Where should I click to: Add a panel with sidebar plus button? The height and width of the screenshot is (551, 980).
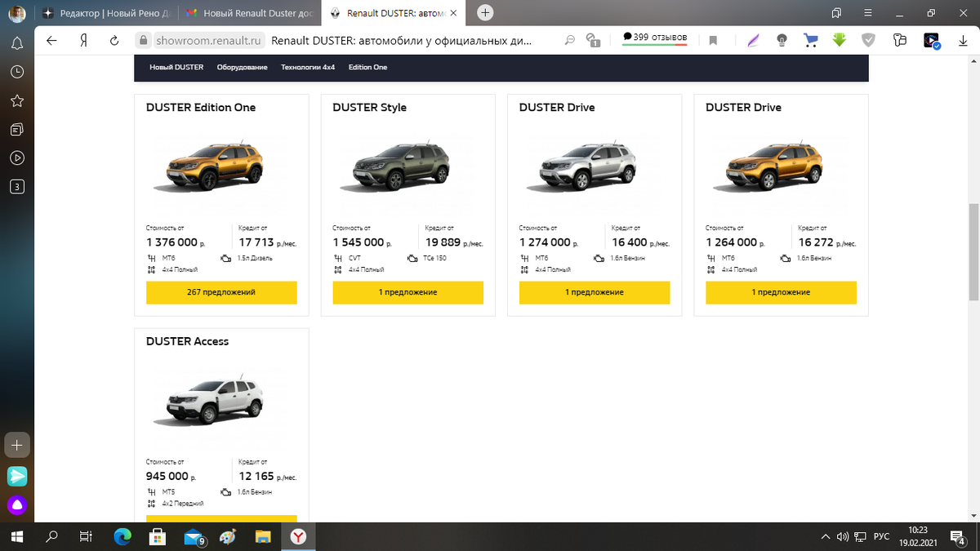[17, 446]
